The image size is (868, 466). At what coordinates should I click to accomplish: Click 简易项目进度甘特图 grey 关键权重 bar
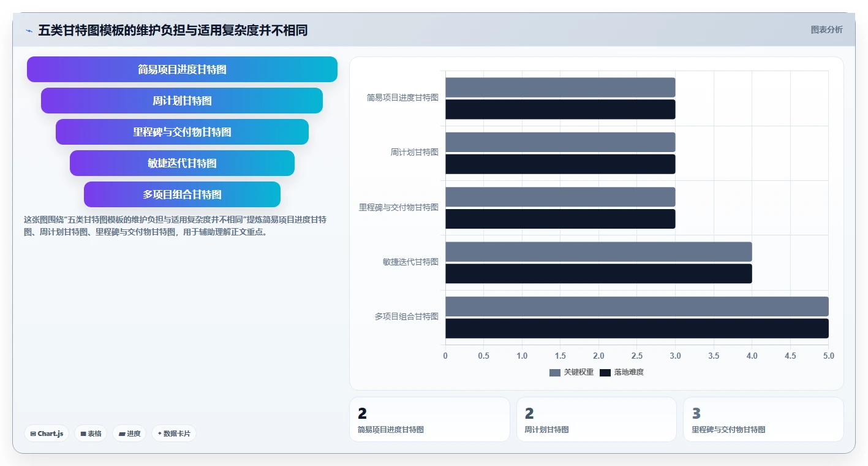pyautogui.click(x=560, y=87)
